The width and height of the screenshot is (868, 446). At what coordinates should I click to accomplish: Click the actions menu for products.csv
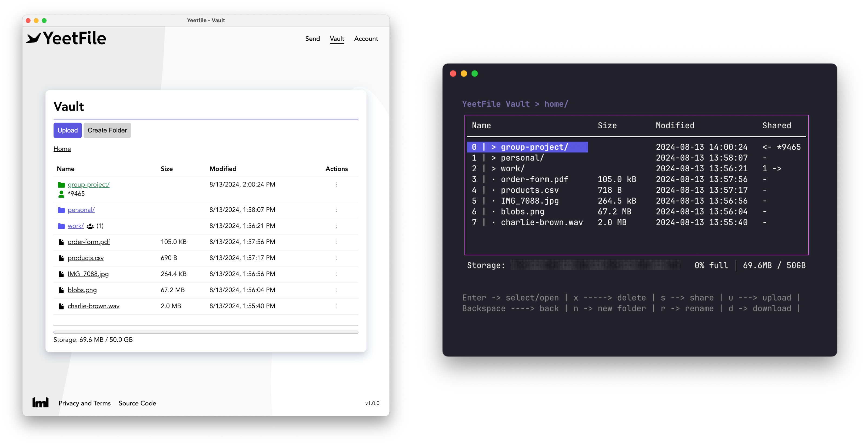(x=337, y=258)
